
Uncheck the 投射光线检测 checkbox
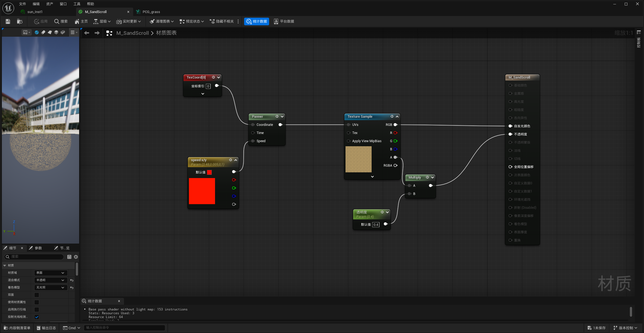coord(37,317)
